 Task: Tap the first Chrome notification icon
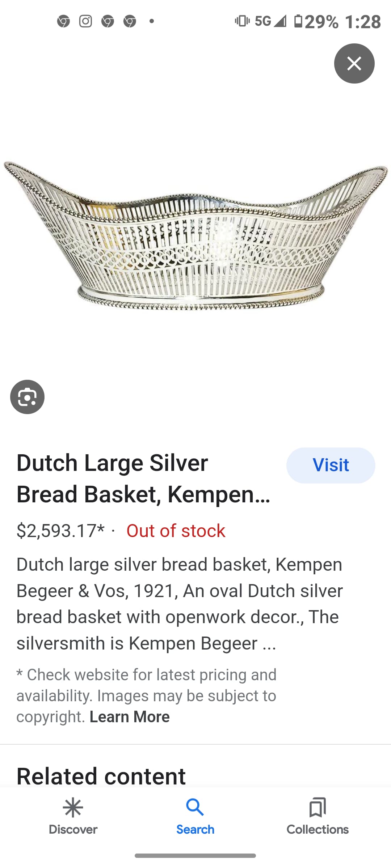[63, 21]
